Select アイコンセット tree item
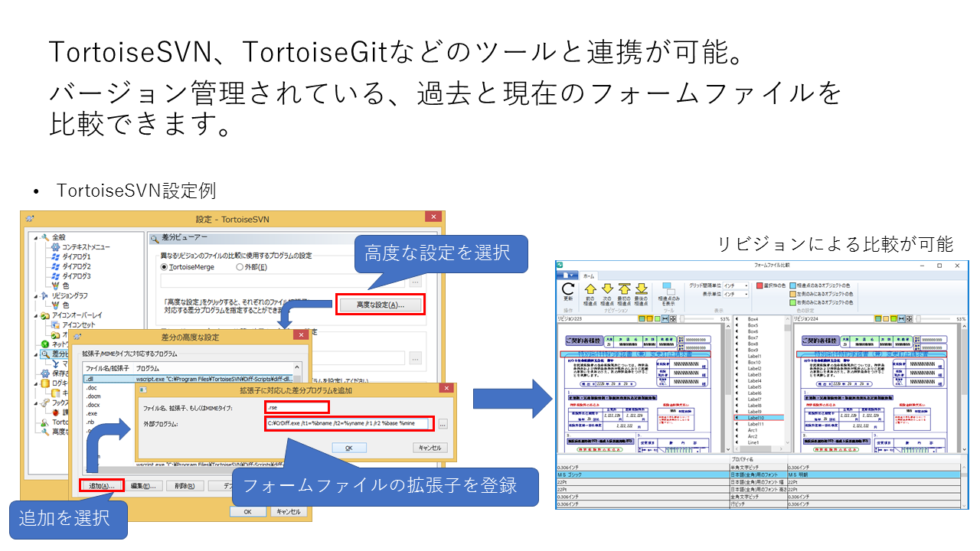This screenshot has height=551, width=980. point(78,324)
